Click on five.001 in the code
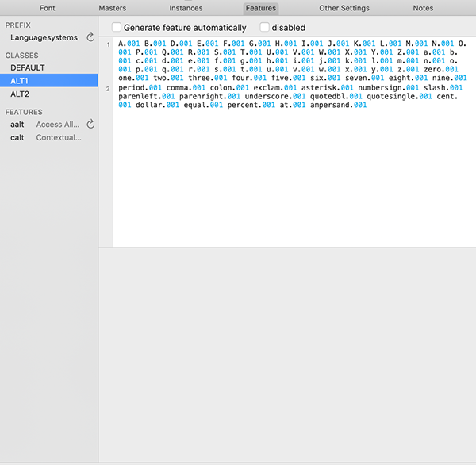Screen dimensions: 476x465 (x=288, y=78)
